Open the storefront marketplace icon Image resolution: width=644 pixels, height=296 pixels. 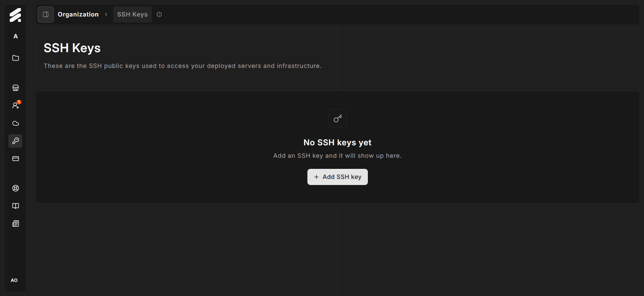pos(15,88)
